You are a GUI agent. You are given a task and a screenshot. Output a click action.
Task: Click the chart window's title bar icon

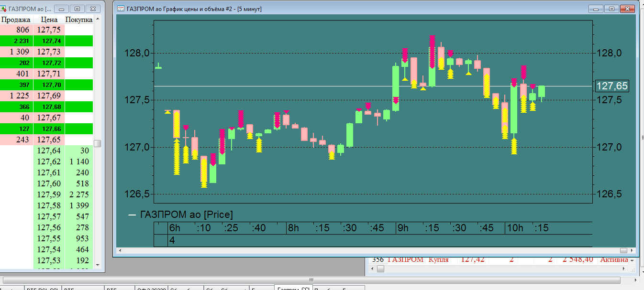[x=121, y=9]
